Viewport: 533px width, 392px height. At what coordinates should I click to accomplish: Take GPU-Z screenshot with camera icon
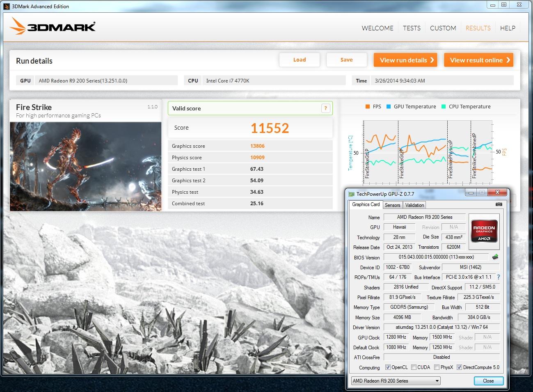[499, 204]
